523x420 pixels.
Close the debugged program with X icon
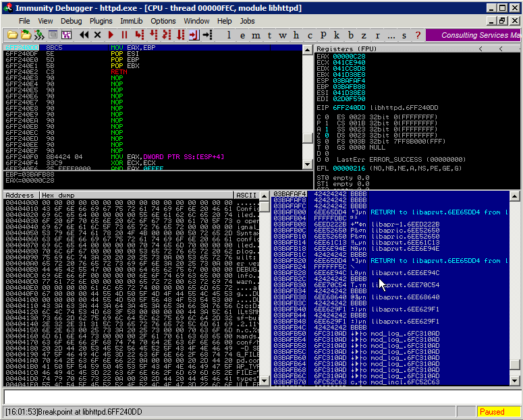97,35
